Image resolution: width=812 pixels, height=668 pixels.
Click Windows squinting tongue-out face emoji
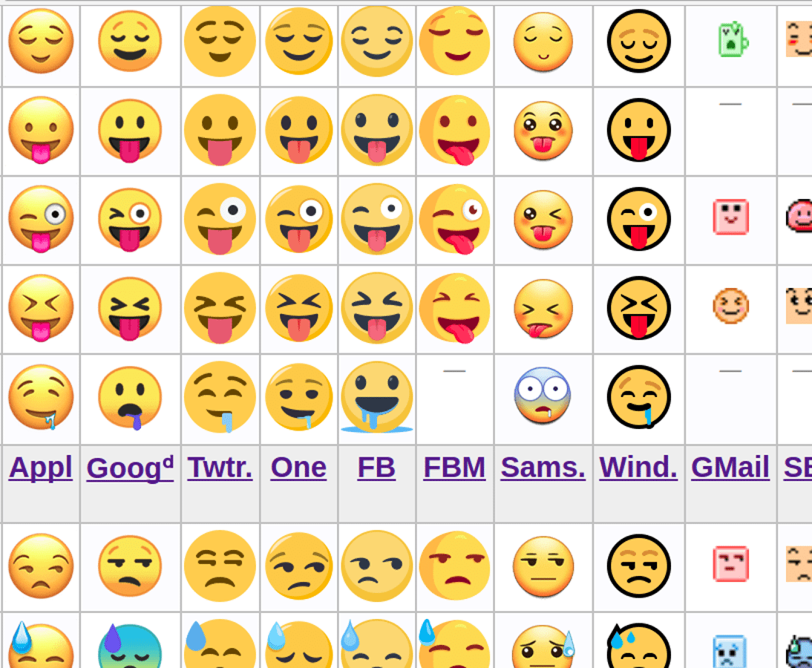(638, 307)
